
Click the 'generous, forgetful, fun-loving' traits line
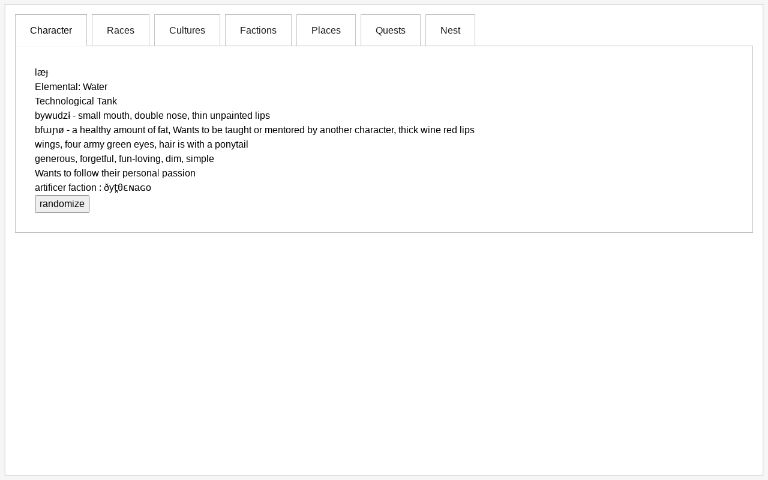[124, 159]
